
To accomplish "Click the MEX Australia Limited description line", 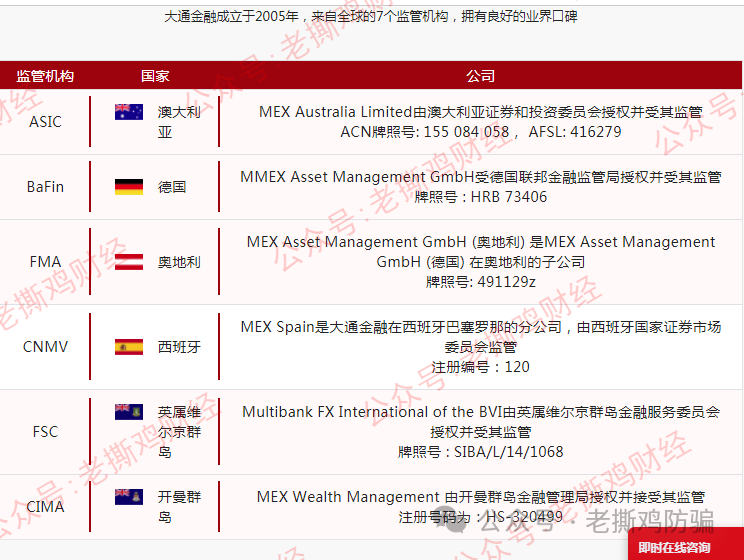I will [x=480, y=112].
